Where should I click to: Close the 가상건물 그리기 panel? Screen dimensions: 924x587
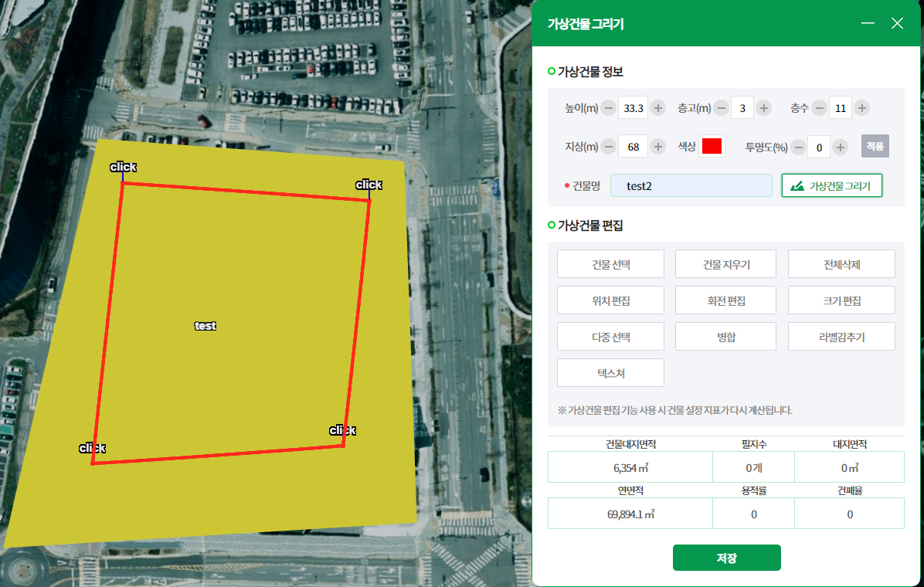pos(897,23)
